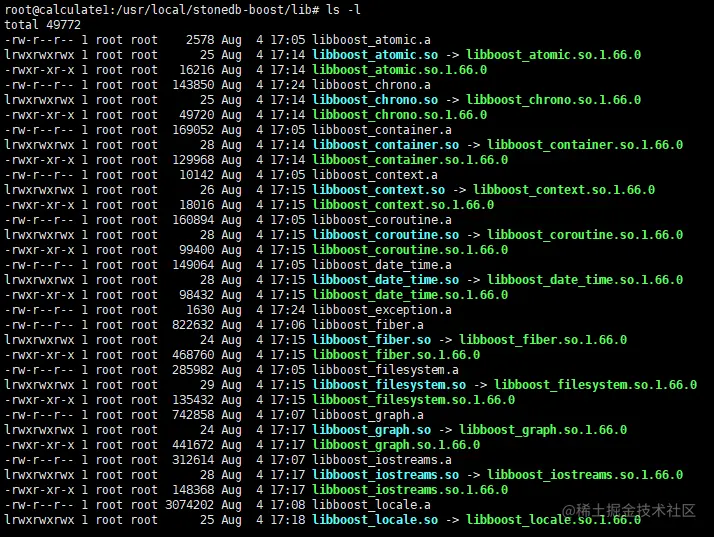Viewport: 714px width, 537px height.
Task: Click the symlink name libboost_locale.so
Action: pos(375,521)
